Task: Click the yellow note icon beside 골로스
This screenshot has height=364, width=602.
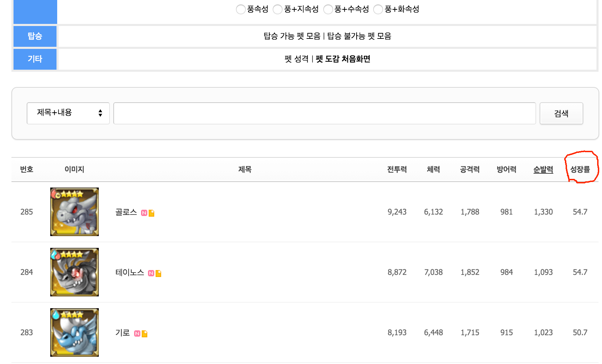Action: pyautogui.click(x=151, y=213)
